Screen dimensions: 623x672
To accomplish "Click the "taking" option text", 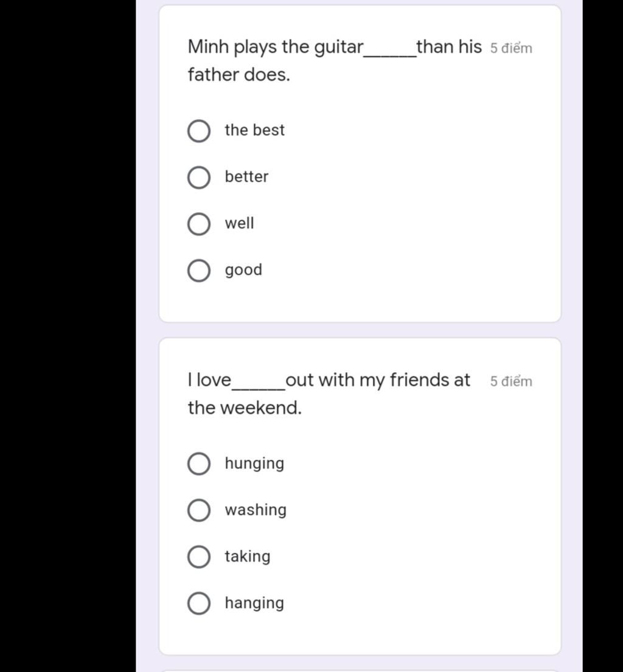I will [248, 556].
